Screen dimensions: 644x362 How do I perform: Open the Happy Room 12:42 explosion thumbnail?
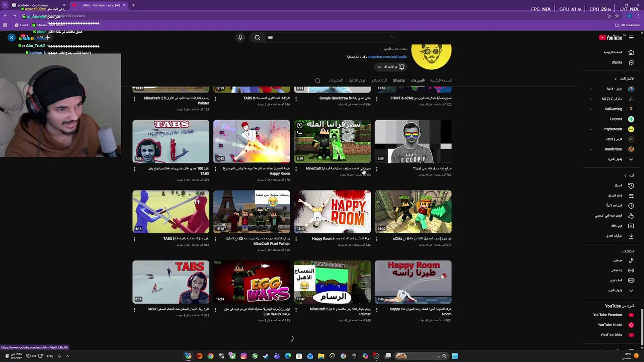[252, 141]
